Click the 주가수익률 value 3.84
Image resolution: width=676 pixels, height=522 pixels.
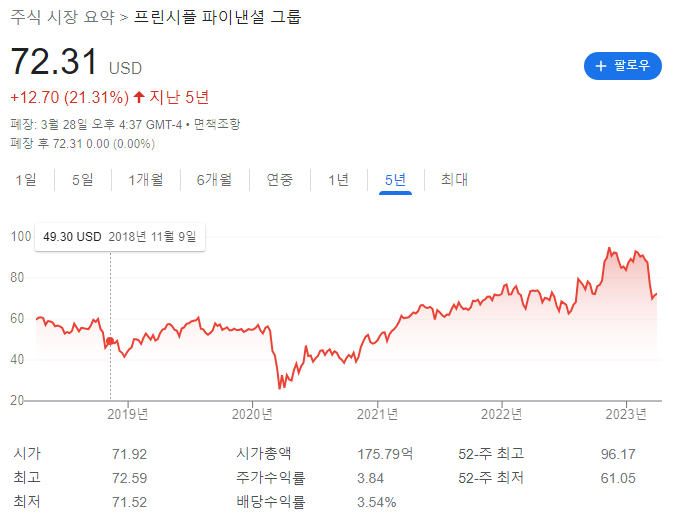(x=370, y=478)
